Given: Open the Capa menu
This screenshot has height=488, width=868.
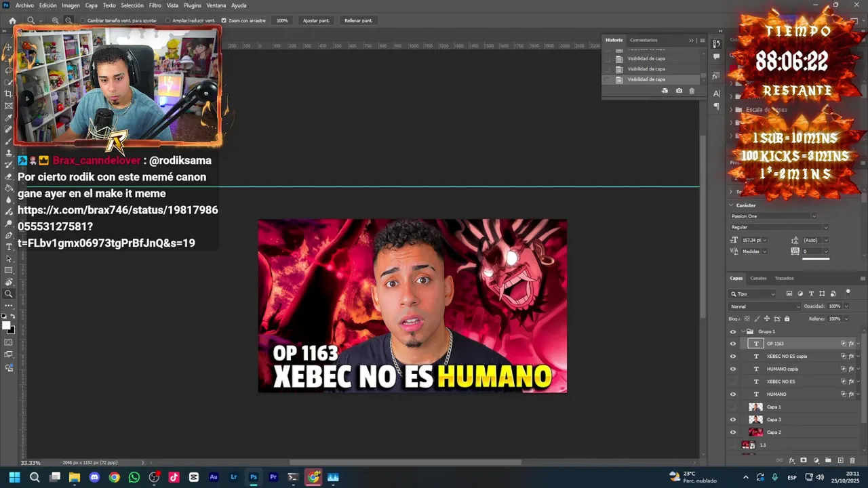Looking at the screenshot, I should (x=91, y=5).
